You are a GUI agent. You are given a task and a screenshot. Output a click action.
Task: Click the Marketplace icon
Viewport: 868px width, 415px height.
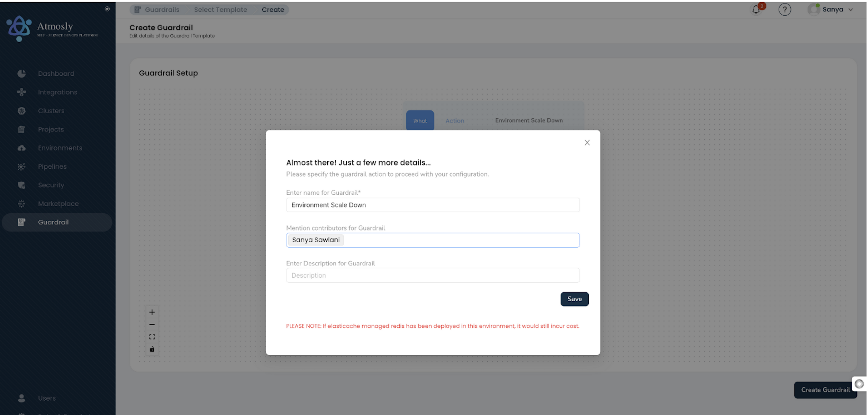click(x=21, y=204)
